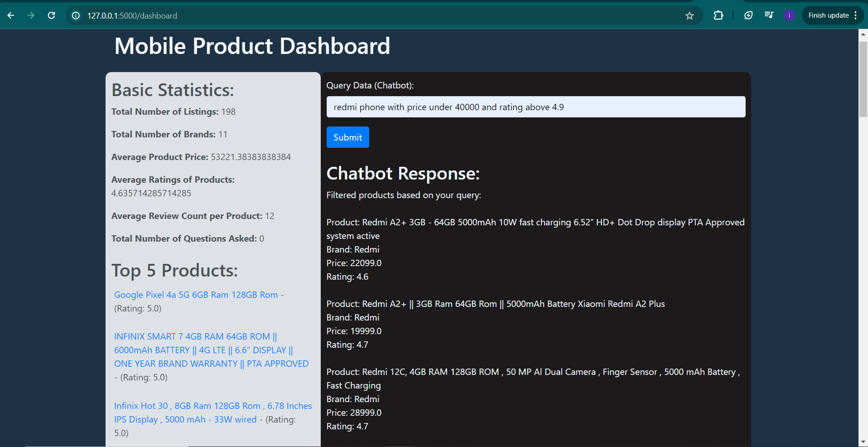Image resolution: width=868 pixels, height=447 pixels.
Task: Click the back navigation arrow
Action: [11, 15]
